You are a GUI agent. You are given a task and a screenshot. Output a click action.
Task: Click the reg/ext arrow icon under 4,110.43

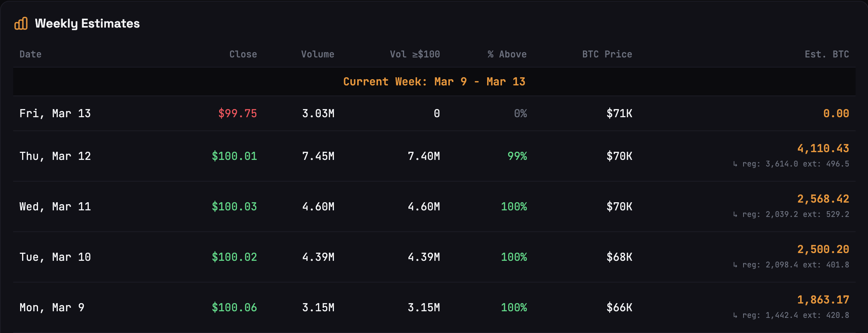(x=735, y=164)
